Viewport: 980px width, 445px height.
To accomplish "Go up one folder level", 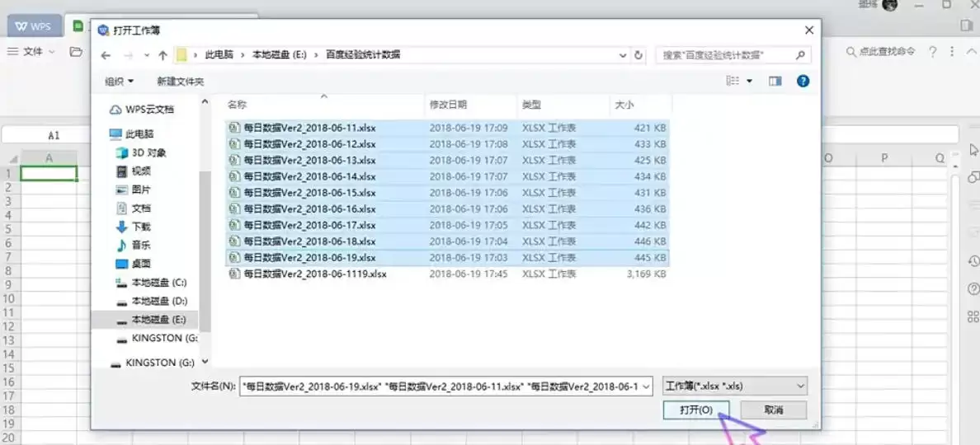I will point(163,55).
